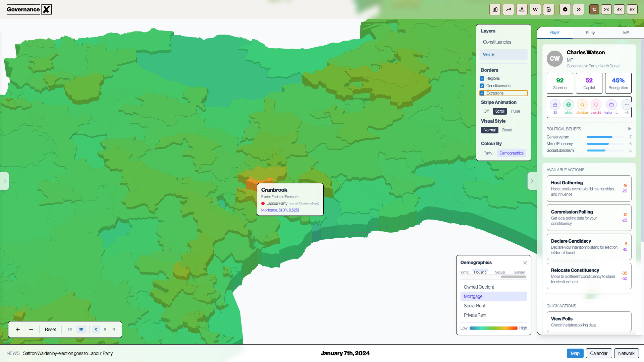
Task: Uncheck the Constituencies borders checkbox
Action: coord(482,86)
